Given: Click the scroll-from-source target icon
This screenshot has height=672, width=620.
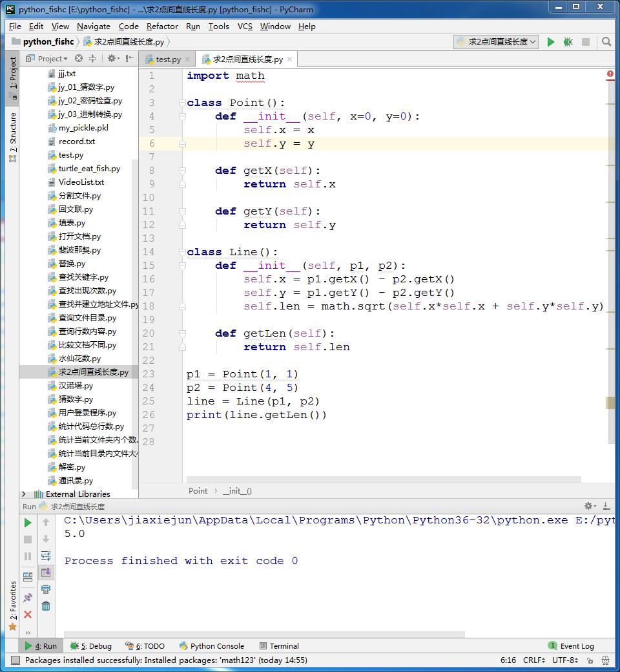Looking at the screenshot, I should [79, 58].
